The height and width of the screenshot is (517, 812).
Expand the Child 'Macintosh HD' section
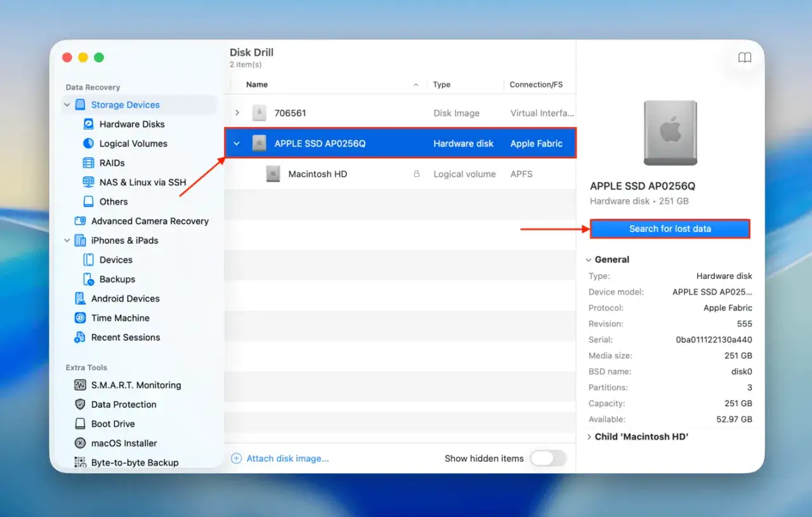(589, 436)
